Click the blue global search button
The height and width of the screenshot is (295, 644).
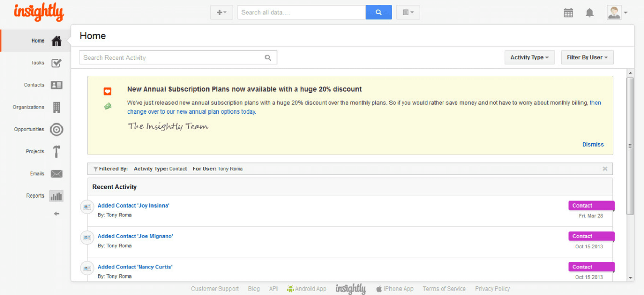[x=379, y=12]
